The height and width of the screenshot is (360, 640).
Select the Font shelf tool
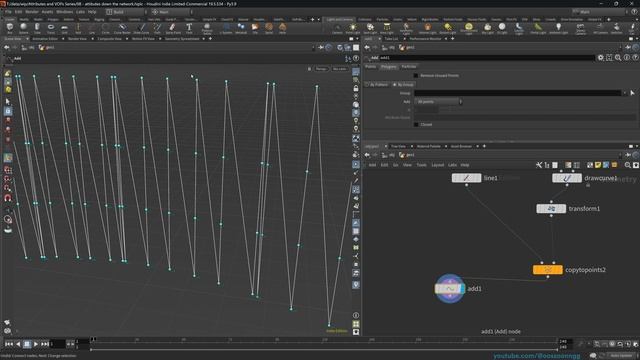189,29
